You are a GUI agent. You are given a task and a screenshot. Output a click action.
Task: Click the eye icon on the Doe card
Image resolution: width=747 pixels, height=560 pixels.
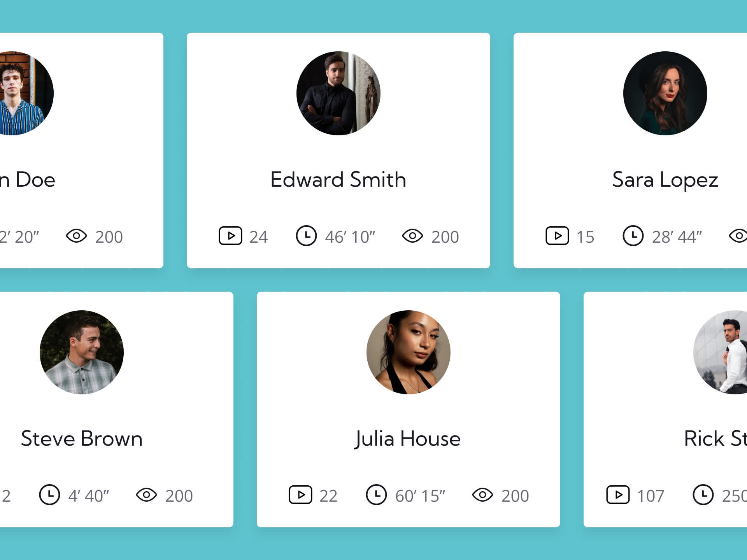tap(76, 236)
